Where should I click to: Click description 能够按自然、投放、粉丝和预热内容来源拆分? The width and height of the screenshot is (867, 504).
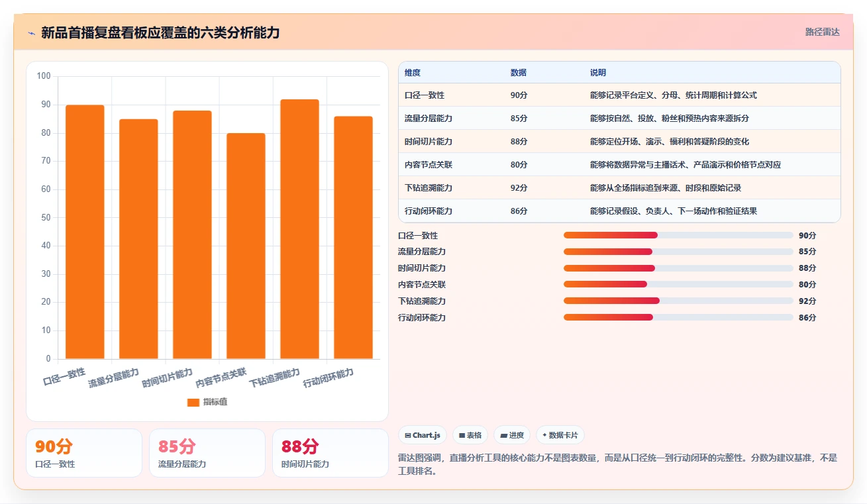(x=670, y=119)
